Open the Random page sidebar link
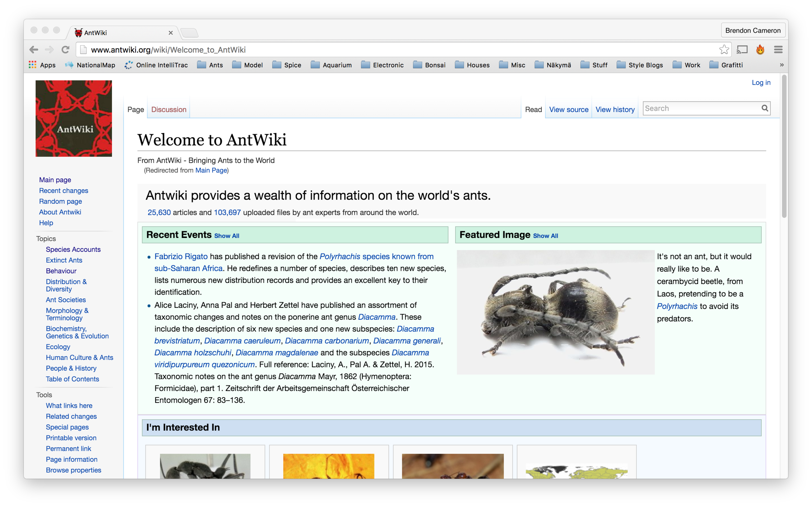 60,201
